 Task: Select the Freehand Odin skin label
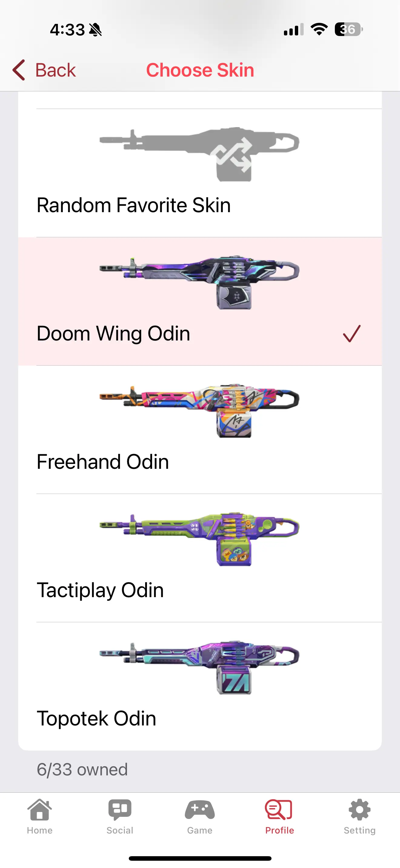102,462
